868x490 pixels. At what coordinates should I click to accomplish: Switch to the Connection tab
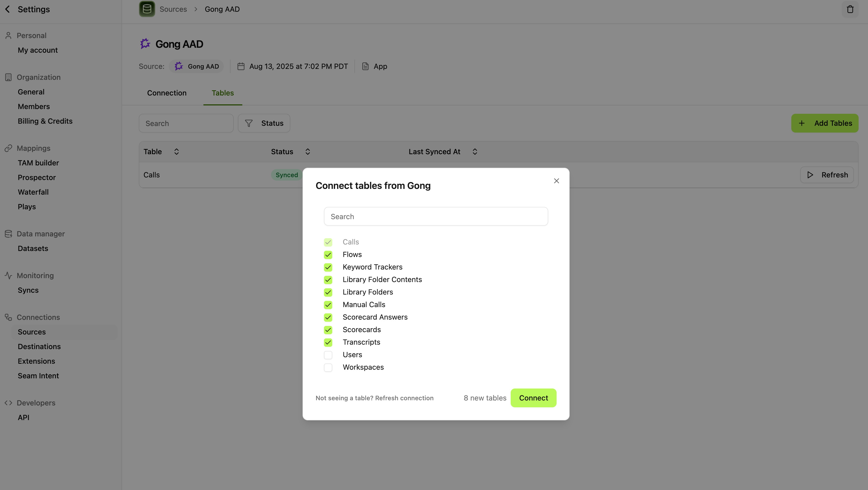point(166,93)
